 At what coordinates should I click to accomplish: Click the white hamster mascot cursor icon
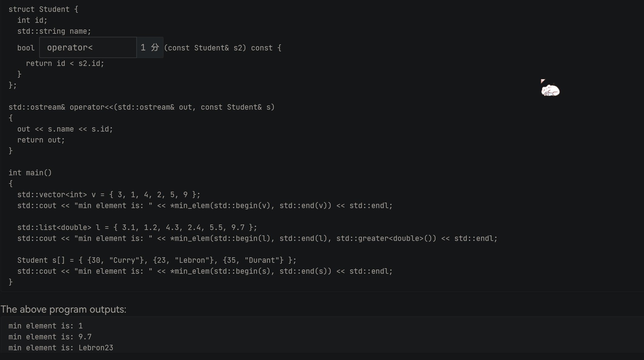pyautogui.click(x=550, y=91)
